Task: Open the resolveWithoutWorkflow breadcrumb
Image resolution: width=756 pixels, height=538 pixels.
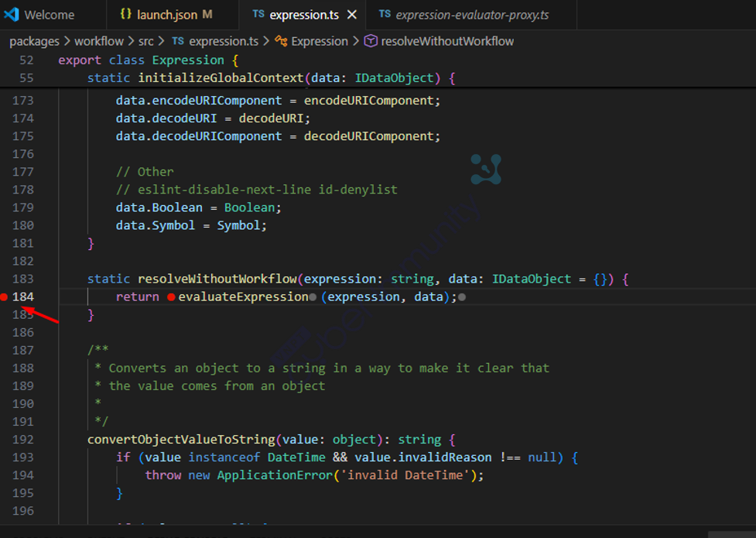Action: (x=447, y=42)
